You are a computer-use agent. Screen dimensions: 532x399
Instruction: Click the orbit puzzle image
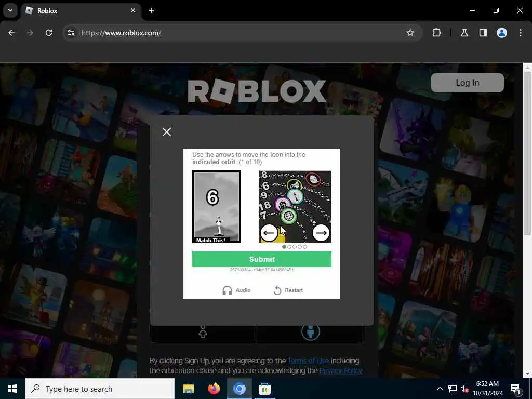pyautogui.click(x=295, y=207)
